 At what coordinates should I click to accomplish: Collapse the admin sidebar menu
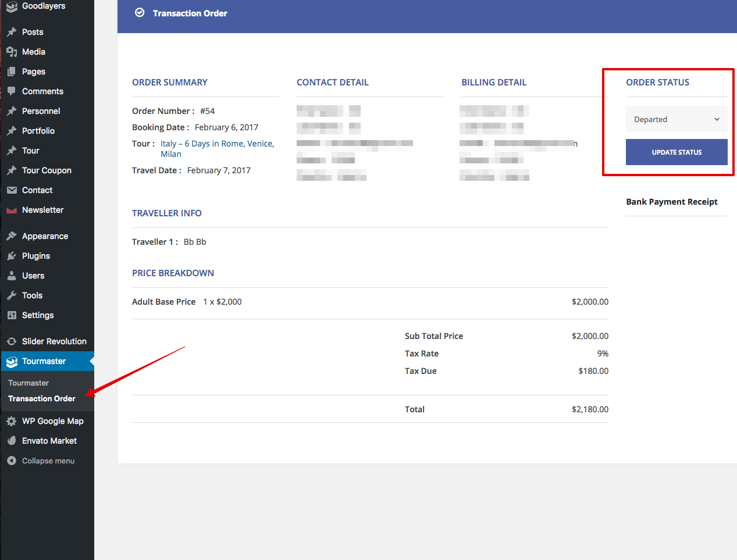pyautogui.click(x=48, y=461)
